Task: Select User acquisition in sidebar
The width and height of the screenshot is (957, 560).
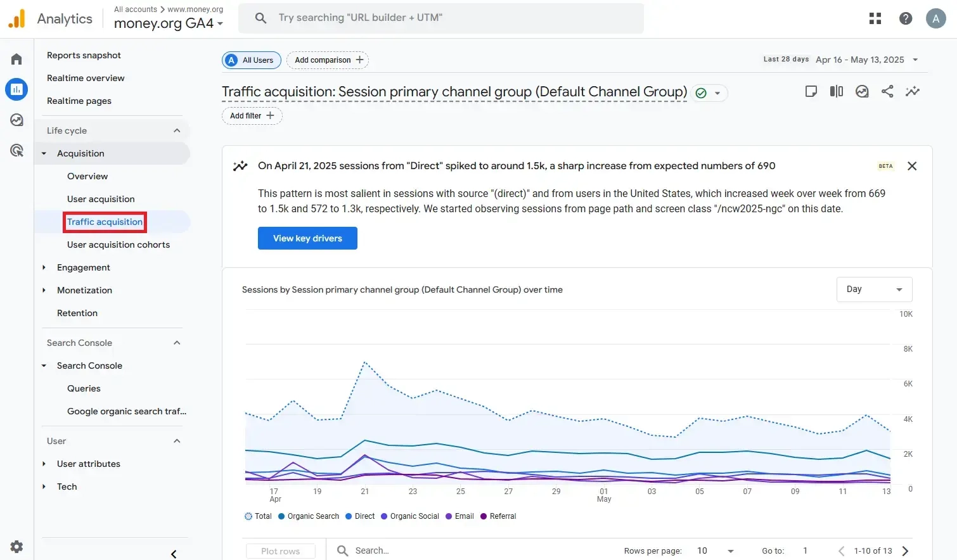Action: (x=101, y=199)
